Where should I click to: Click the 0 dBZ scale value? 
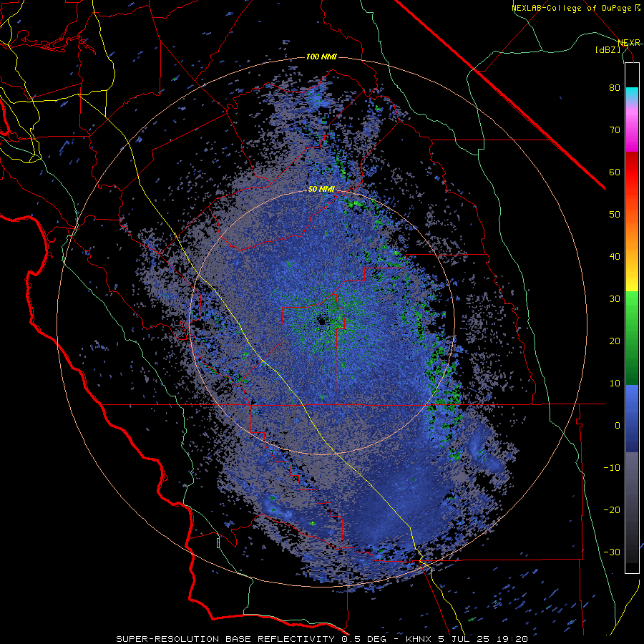(618, 426)
